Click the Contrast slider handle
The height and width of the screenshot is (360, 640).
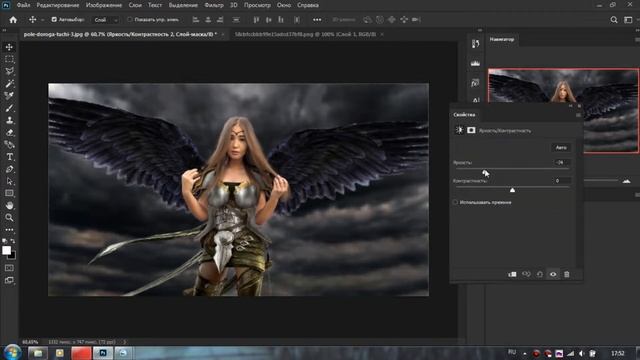point(512,190)
